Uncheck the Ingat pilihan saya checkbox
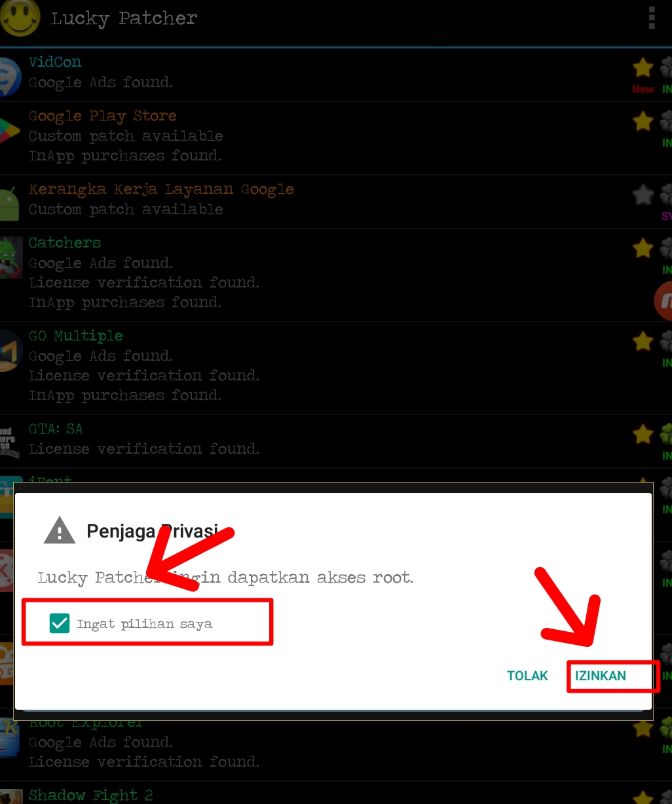Image resolution: width=672 pixels, height=804 pixels. point(60,623)
